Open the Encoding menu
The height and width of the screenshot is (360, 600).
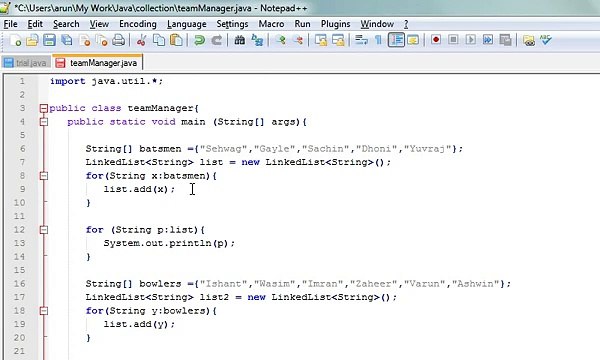[138, 24]
